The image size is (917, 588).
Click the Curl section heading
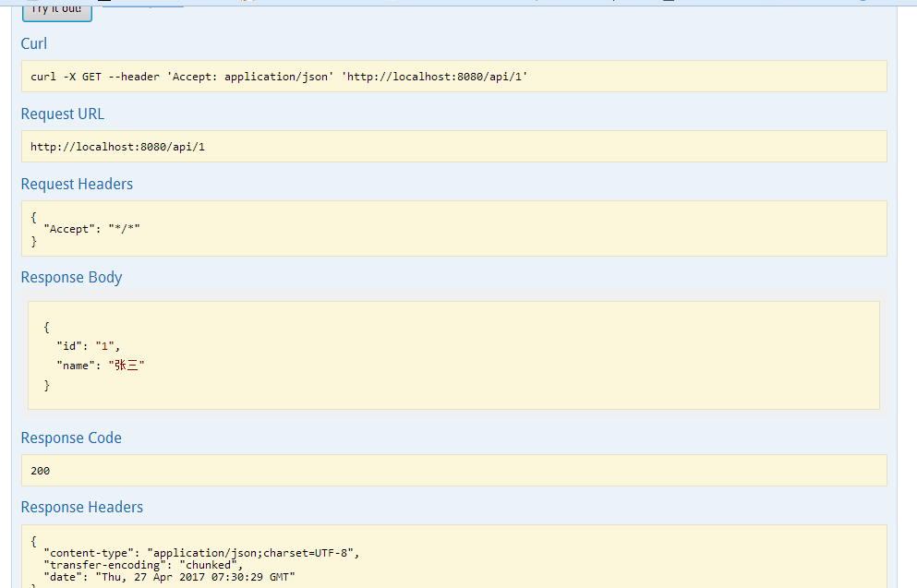[x=34, y=43]
